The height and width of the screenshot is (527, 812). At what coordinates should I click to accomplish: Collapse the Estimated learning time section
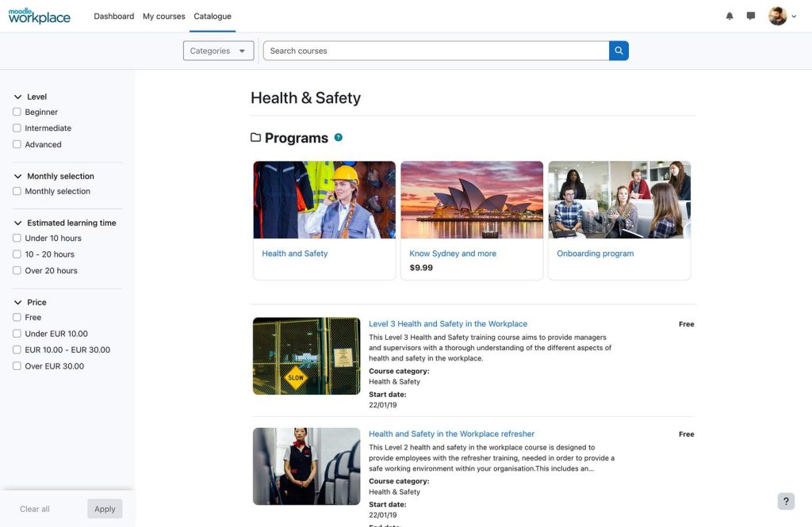coord(17,223)
